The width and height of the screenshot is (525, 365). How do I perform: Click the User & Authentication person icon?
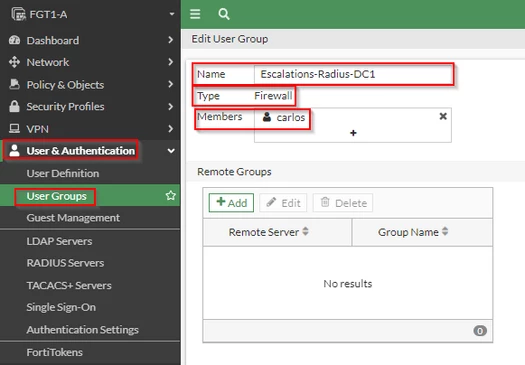14,151
